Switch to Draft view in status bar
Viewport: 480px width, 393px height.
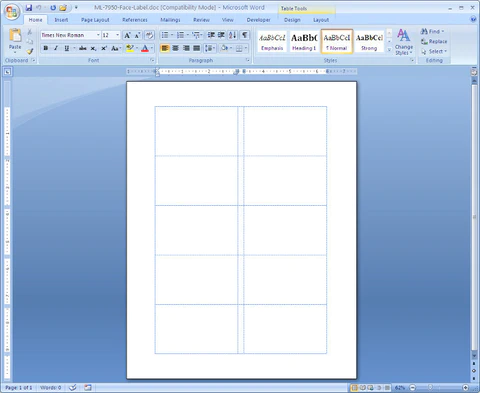tap(387, 388)
